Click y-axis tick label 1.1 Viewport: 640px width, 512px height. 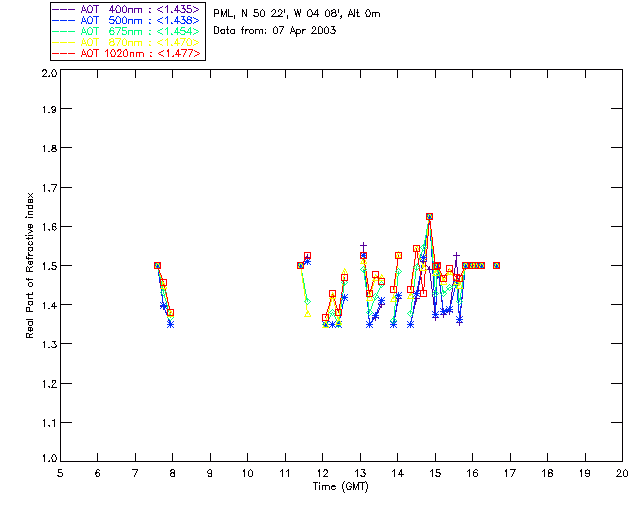point(49,423)
